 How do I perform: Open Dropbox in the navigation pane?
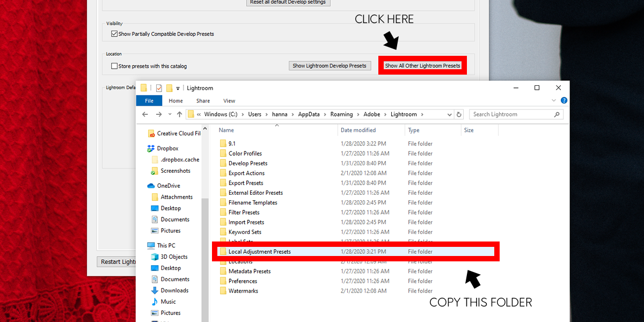pyautogui.click(x=167, y=148)
